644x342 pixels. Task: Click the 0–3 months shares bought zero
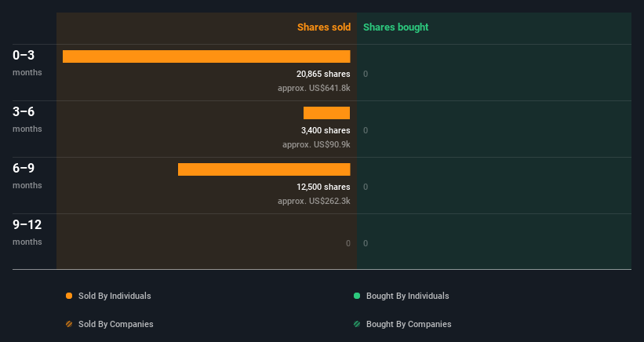tap(366, 74)
